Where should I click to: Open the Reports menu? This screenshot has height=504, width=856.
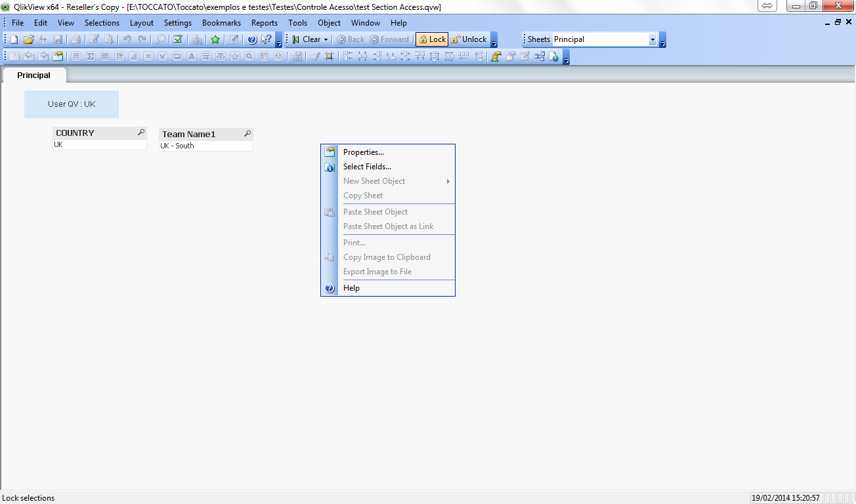coord(265,22)
